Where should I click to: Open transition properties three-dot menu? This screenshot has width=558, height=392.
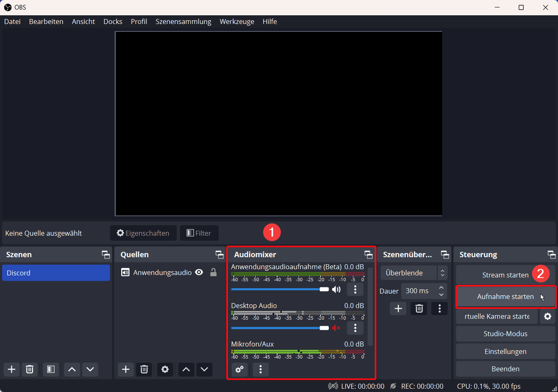pyautogui.click(x=439, y=308)
